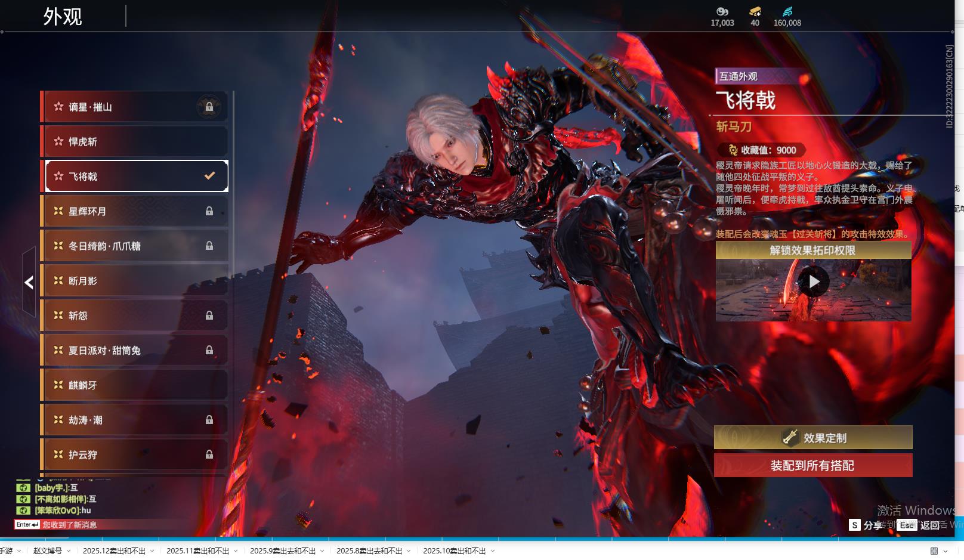This screenshot has height=560, width=964.
Task: Click the cross icon beside 夏日派对·甜筒兔
Action: tap(58, 349)
